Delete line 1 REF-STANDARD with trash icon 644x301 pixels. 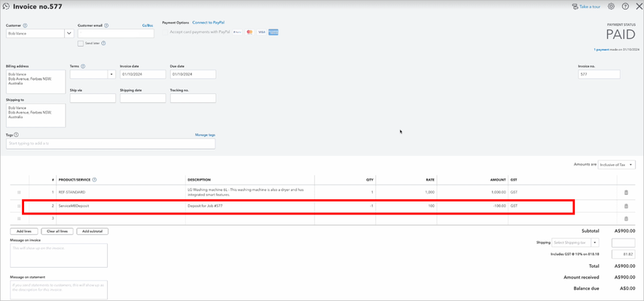pos(627,193)
